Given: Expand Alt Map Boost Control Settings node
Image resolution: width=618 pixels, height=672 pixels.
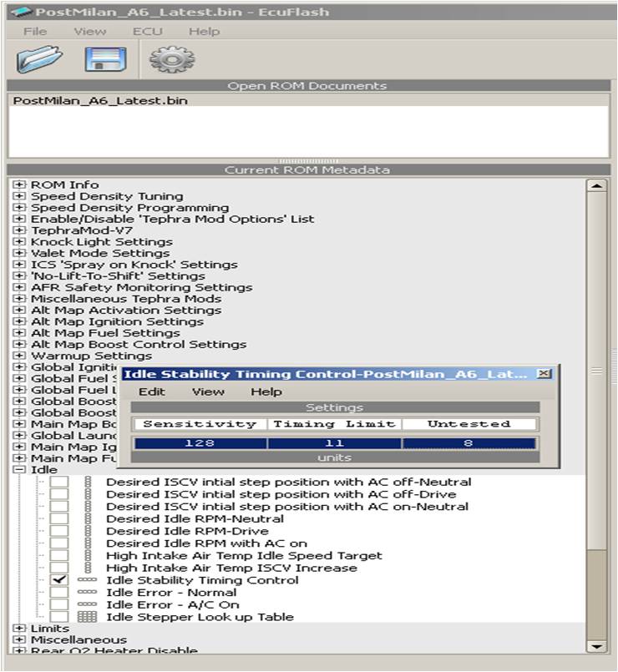Looking at the screenshot, I should [x=19, y=344].
